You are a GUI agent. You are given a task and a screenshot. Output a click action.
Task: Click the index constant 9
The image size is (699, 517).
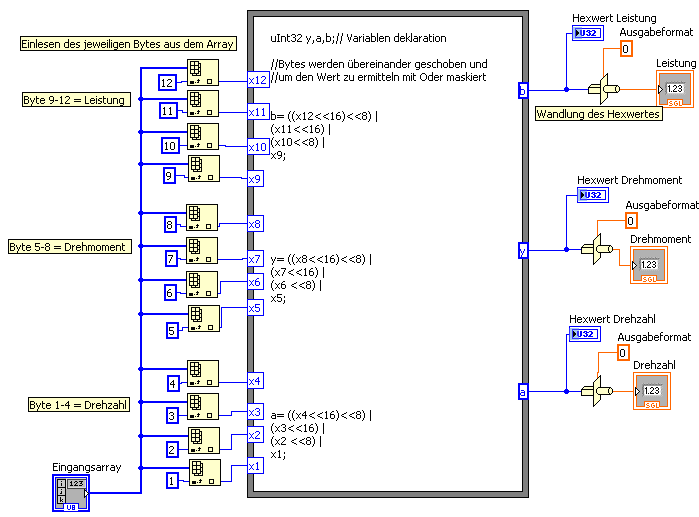pyautogui.click(x=169, y=176)
